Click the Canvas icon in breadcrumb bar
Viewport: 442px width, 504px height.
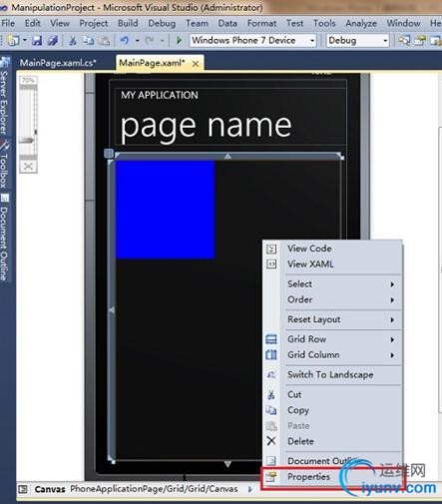23,489
